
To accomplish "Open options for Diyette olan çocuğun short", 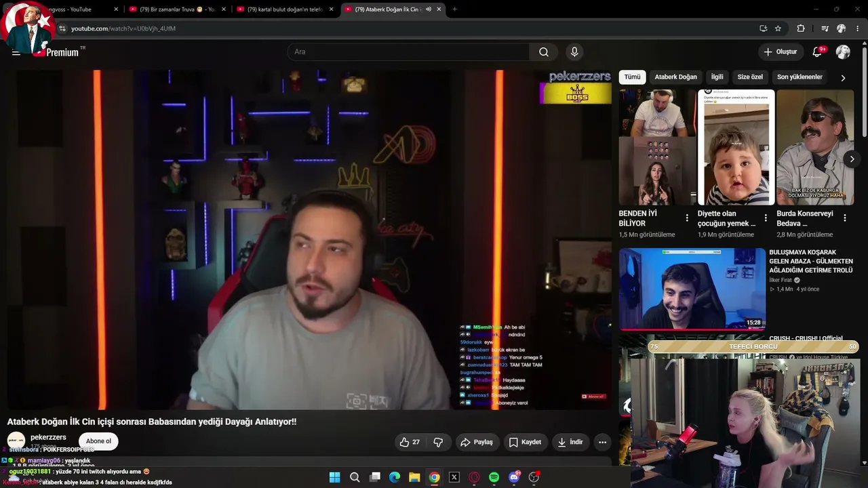I will coord(766,218).
